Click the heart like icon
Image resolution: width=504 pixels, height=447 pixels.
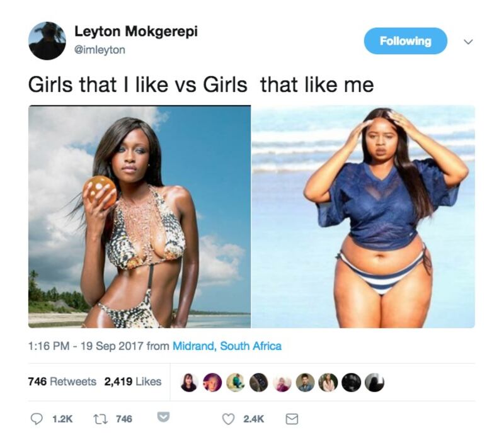click(228, 419)
